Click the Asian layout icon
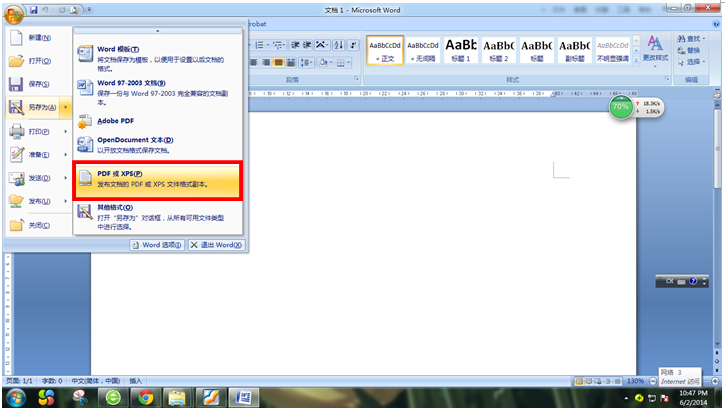The image size is (725, 408). [322, 45]
